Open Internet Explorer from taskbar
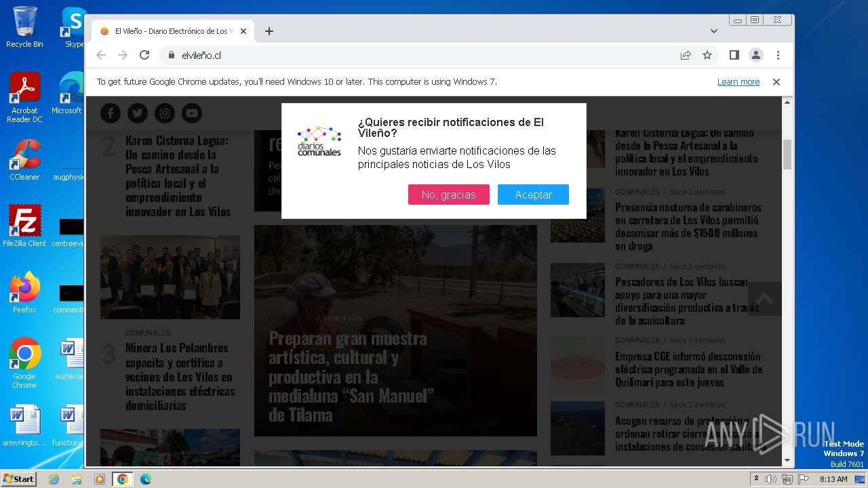Image resolution: width=868 pixels, height=488 pixels. coord(54,479)
